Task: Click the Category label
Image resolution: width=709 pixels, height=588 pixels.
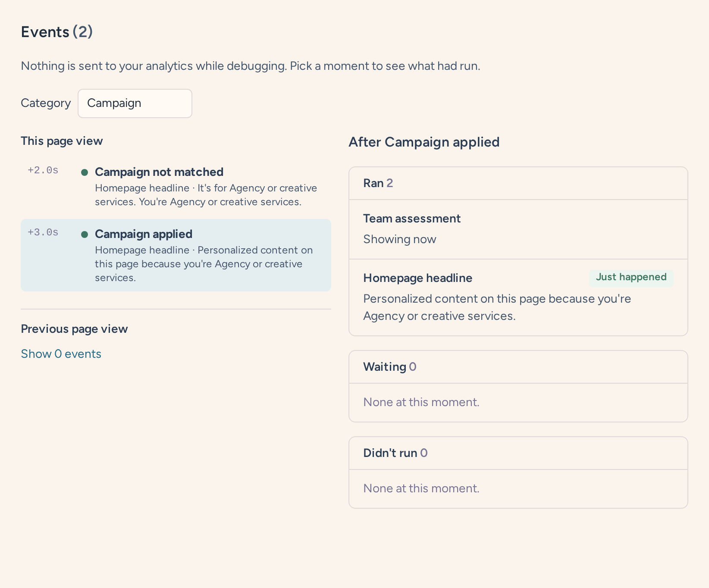Action: (46, 103)
